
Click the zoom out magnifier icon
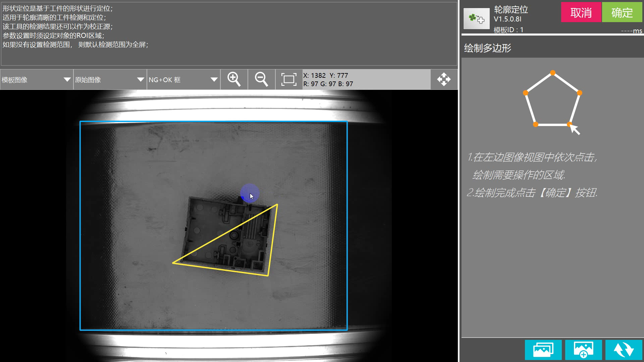(x=261, y=79)
